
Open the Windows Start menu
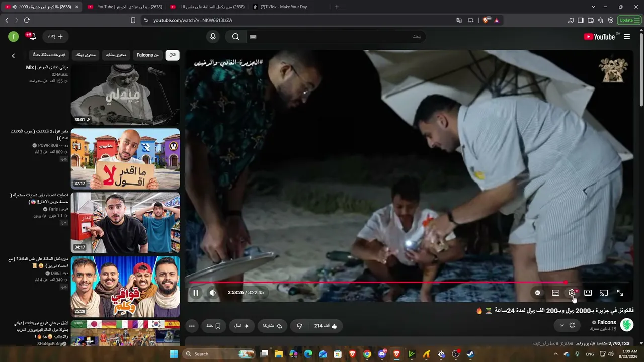click(174, 354)
